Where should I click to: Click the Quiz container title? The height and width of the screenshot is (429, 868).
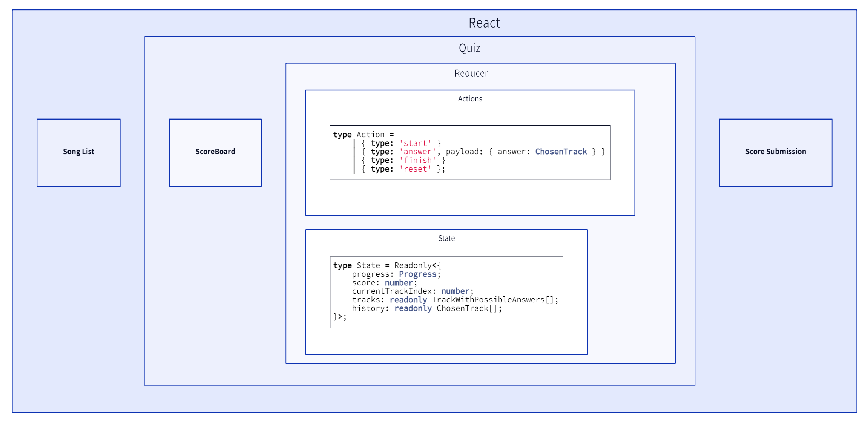click(469, 48)
